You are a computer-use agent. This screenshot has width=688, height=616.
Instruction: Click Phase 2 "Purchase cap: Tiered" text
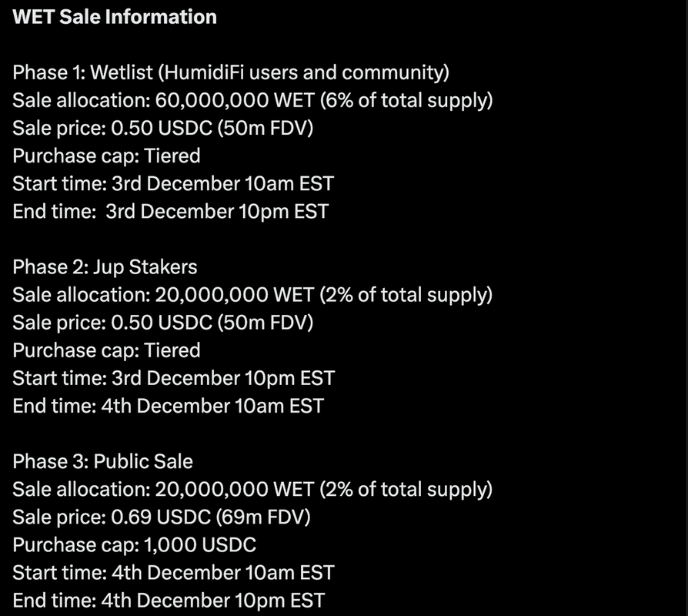click(106, 350)
